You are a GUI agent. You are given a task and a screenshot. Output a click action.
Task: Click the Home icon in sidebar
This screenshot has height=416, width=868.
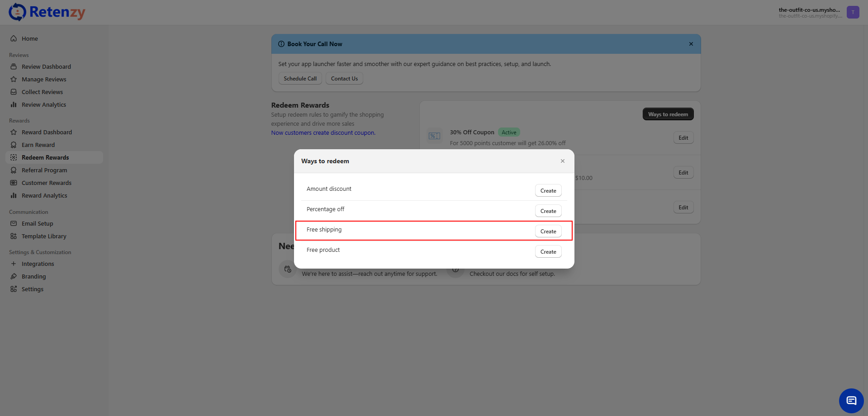(14, 38)
